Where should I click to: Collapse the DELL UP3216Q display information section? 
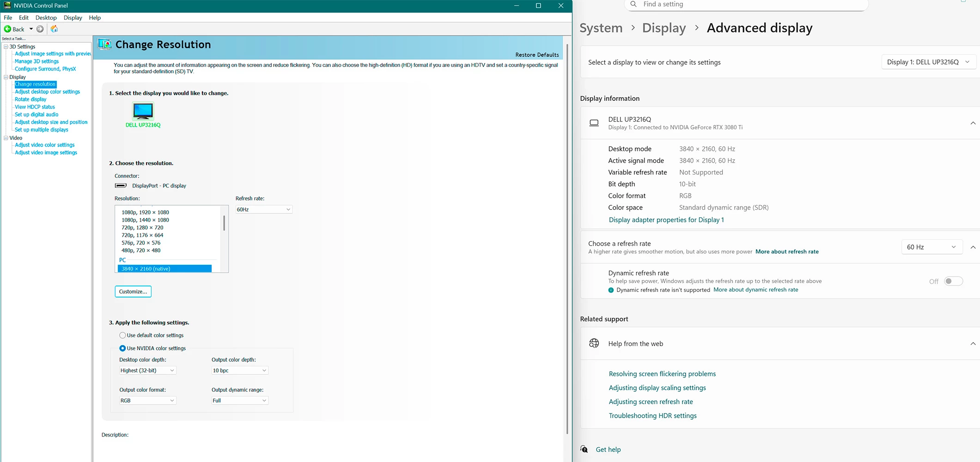(x=973, y=123)
